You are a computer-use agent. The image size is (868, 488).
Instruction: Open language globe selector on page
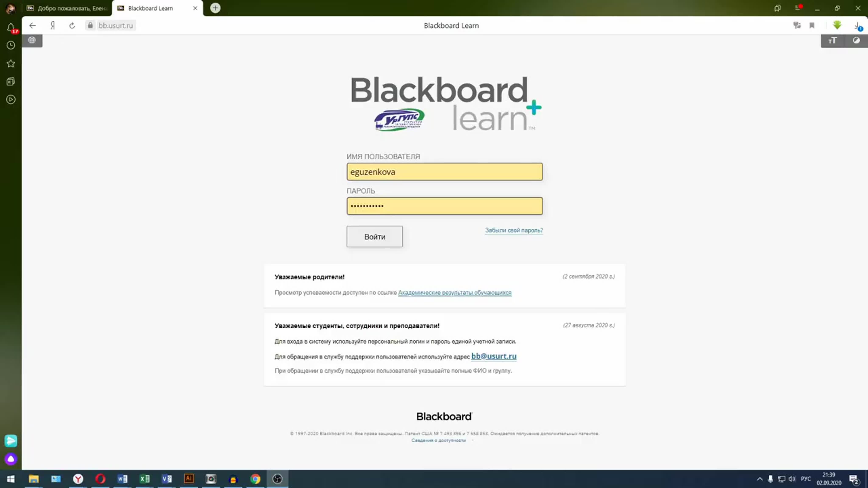click(x=32, y=40)
